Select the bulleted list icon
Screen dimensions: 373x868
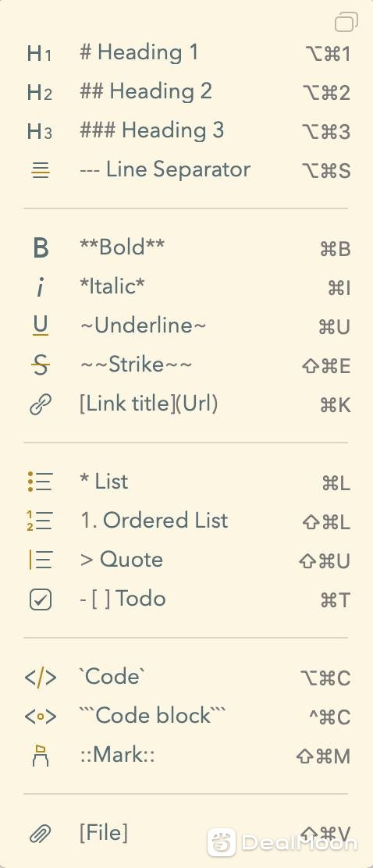pyautogui.click(x=41, y=482)
